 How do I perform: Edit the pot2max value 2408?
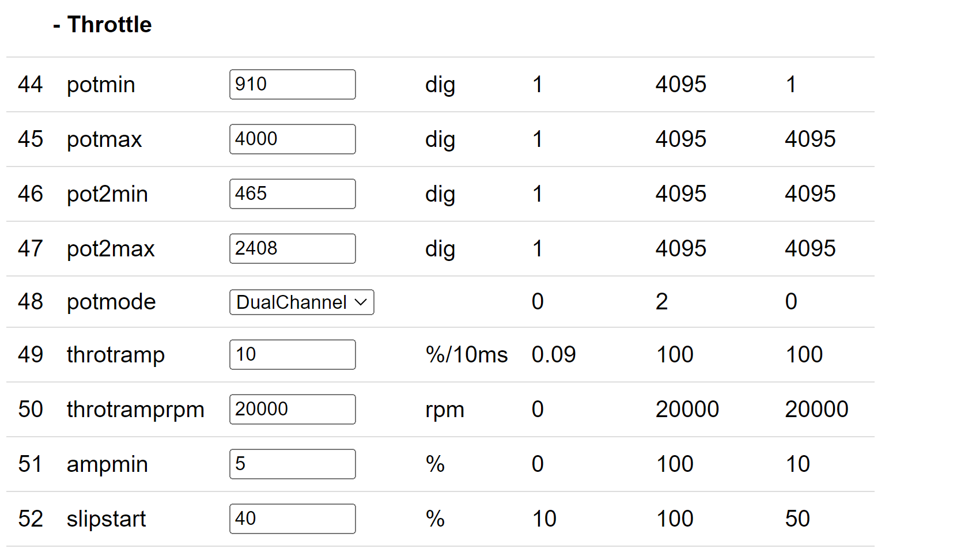(x=293, y=249)
